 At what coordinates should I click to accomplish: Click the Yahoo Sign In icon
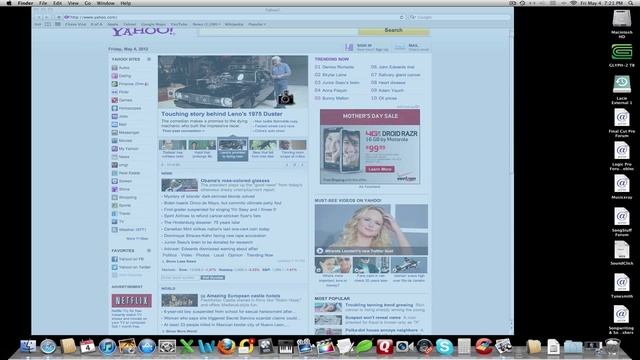click(x=349, y=47)
